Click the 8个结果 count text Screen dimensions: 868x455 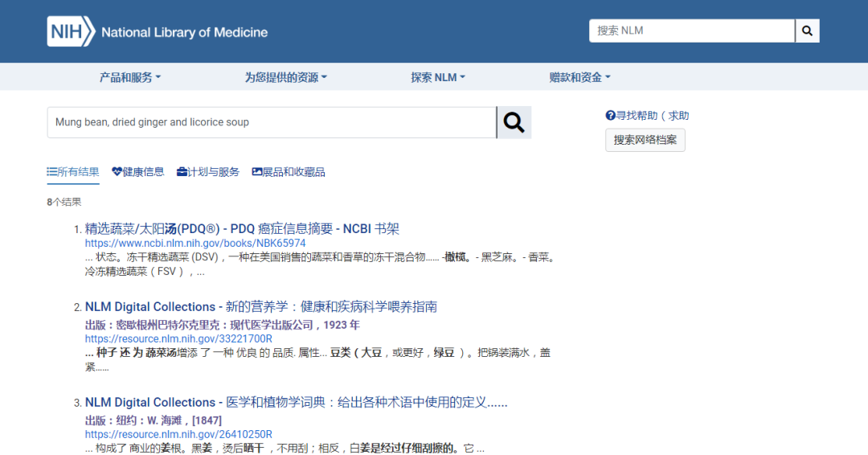point(64,202)
